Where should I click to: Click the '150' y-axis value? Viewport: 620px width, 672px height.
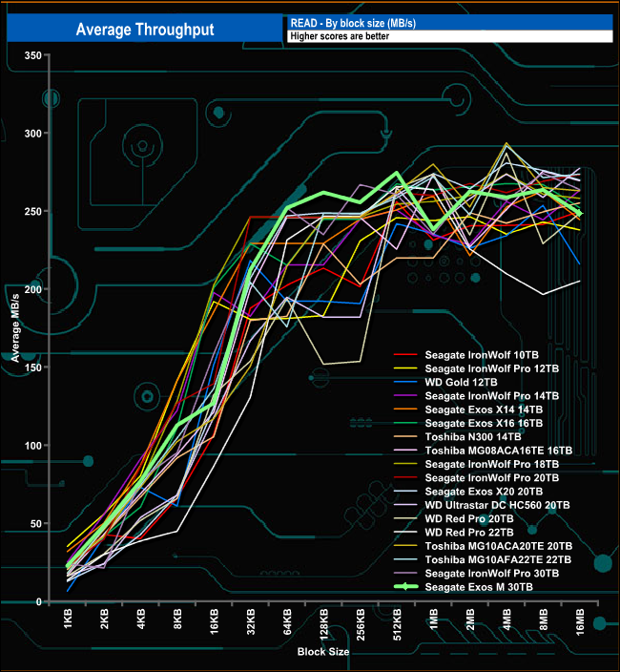(x=33, y=367)
